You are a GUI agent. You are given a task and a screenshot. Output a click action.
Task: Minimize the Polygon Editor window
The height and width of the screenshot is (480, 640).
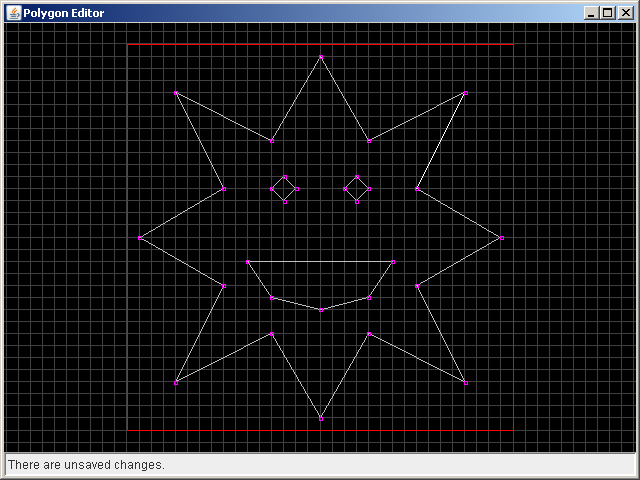(x=591, y=13)
